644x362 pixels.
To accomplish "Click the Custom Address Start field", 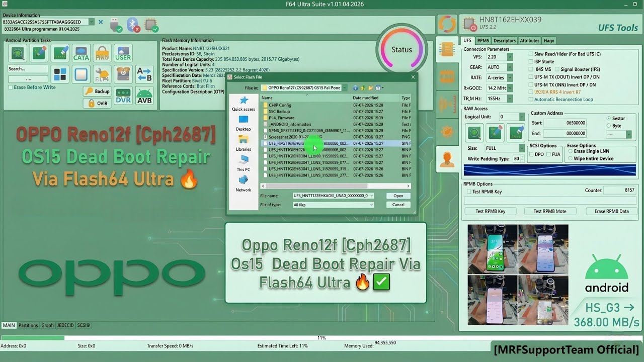I will [x=565, y=123].
